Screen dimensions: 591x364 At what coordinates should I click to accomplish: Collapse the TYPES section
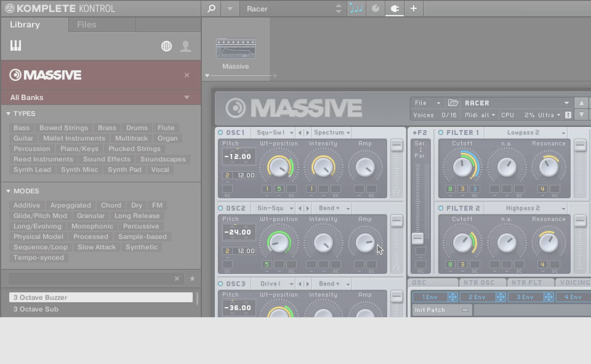[x=8, y=114]
